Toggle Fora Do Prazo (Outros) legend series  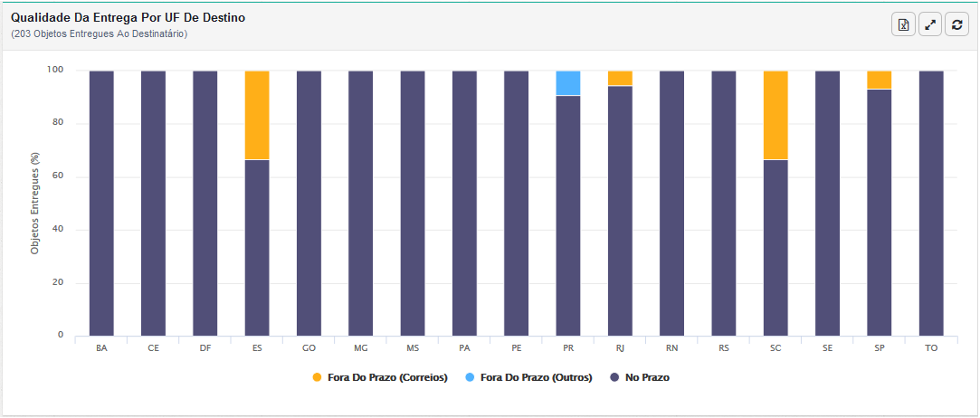point(528,377)
